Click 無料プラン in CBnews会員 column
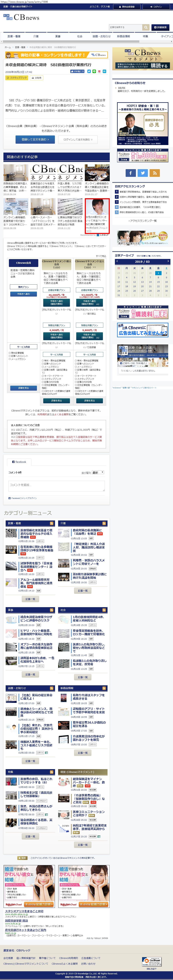This screenshot has height=980, width=173. 24,287
